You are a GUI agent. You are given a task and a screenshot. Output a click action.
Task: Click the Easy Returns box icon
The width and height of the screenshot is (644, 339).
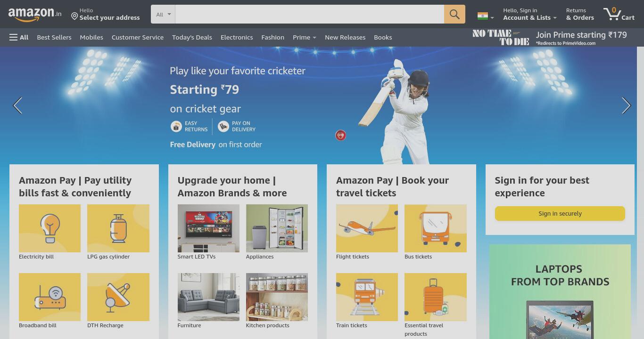click(176, 126)
